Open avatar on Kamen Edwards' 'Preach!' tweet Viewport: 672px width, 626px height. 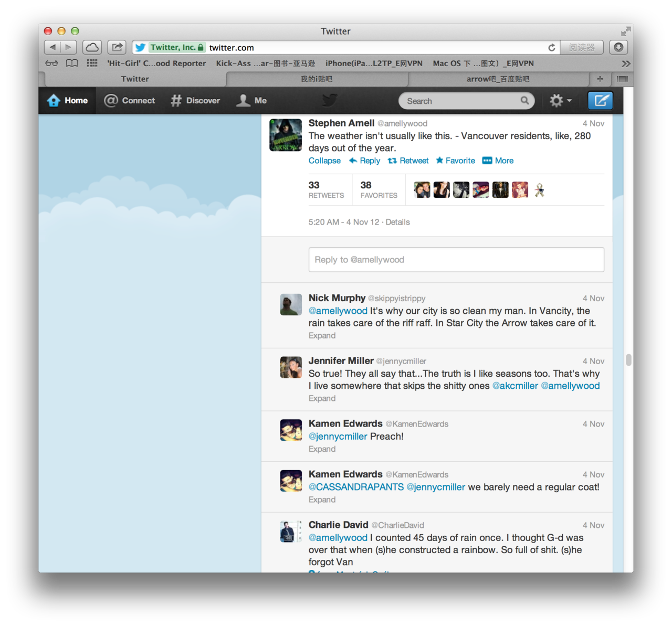(x=291, y=430)
